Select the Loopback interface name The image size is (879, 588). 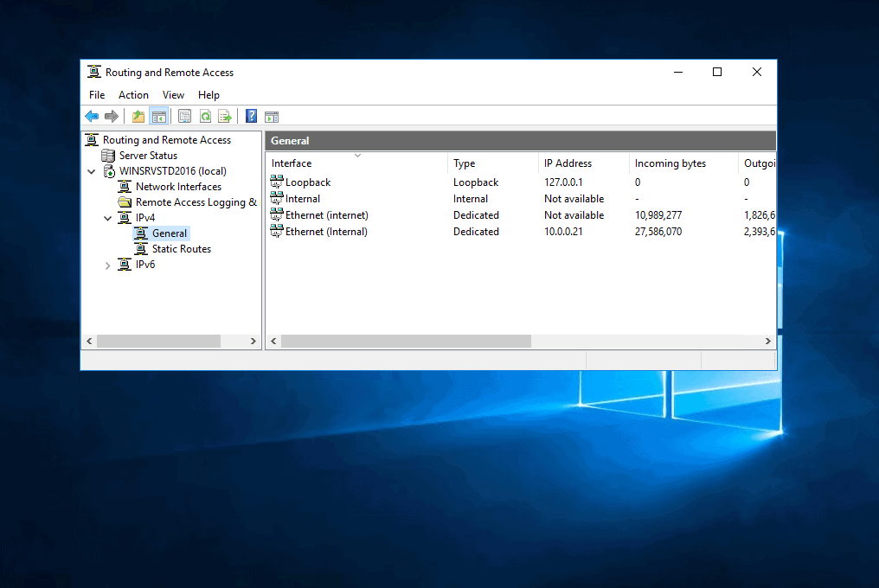coord(308,182)
